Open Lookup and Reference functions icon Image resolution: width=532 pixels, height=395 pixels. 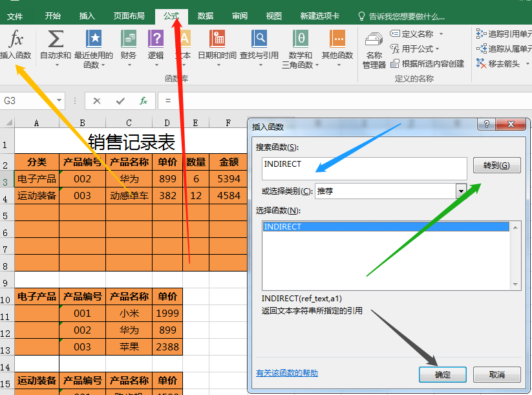point(259,39)
